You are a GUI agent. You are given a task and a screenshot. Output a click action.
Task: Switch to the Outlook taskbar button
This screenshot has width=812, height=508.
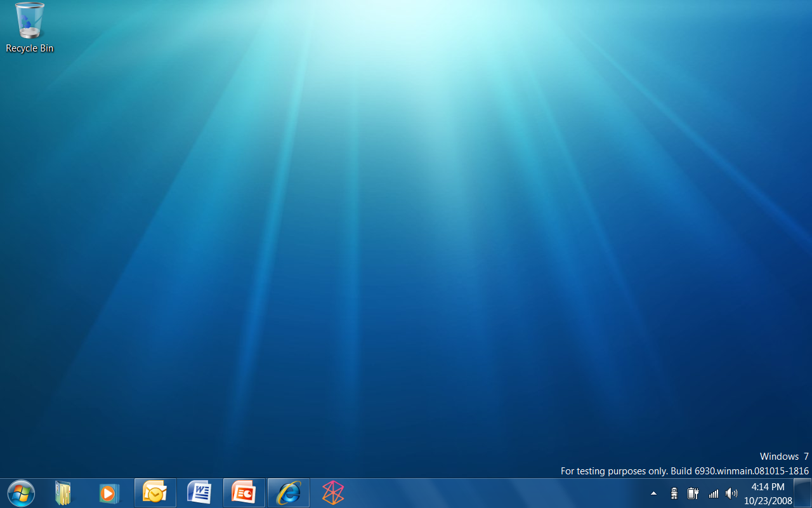pos(155,493)
